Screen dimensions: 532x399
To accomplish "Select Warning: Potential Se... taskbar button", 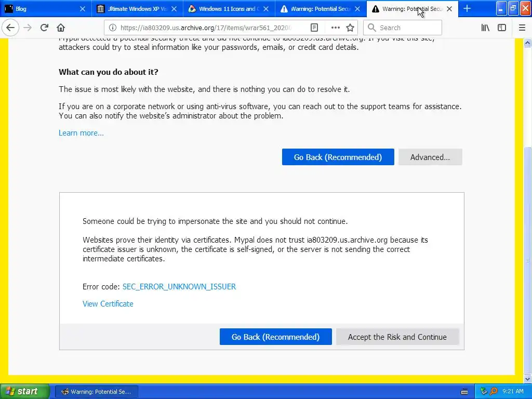I will coord(96,392).
